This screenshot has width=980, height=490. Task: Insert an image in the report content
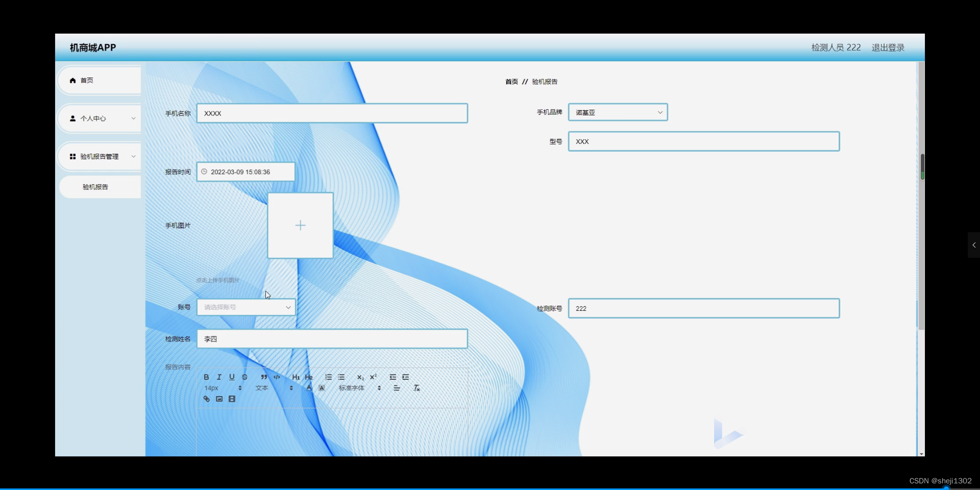pos(219,399)
